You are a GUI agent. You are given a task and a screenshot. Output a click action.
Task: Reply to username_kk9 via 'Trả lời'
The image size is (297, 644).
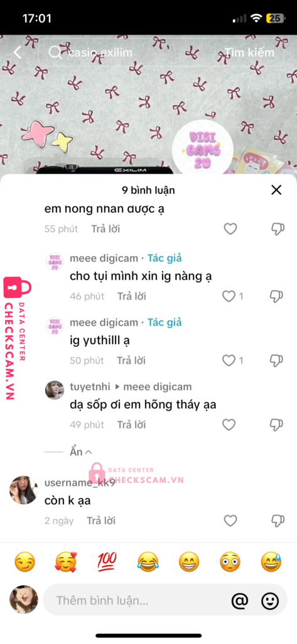101,521
